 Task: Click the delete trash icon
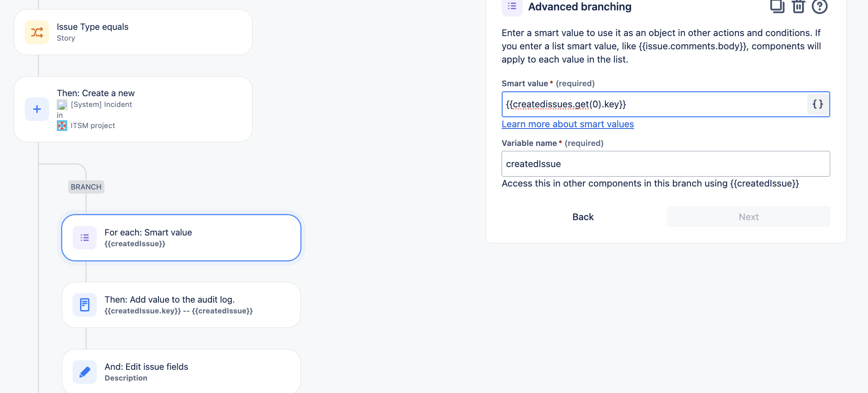point(798,7)
